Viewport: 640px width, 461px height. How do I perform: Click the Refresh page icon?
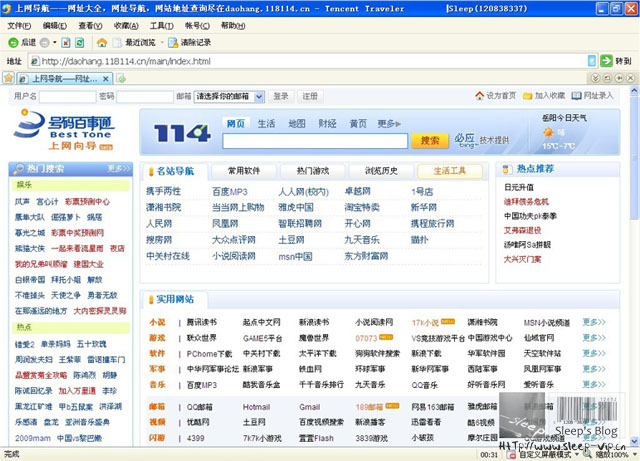pyautogui.click(x=80, y=42)
